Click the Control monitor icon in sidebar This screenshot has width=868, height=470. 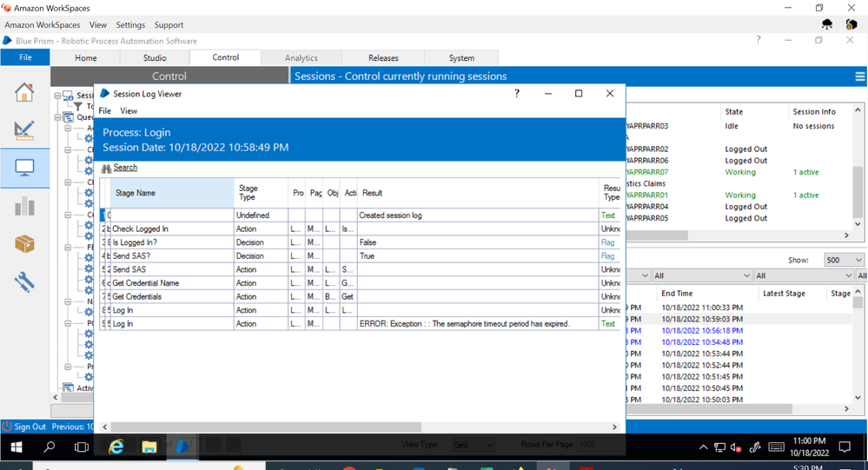pos(24,168)
